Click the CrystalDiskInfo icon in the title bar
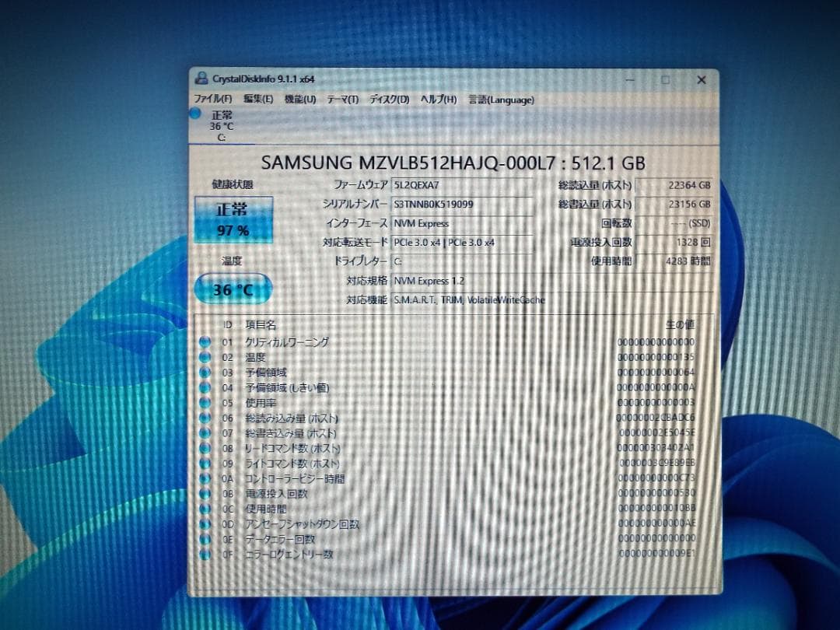 pyautogui.click(x=201, y=79)
